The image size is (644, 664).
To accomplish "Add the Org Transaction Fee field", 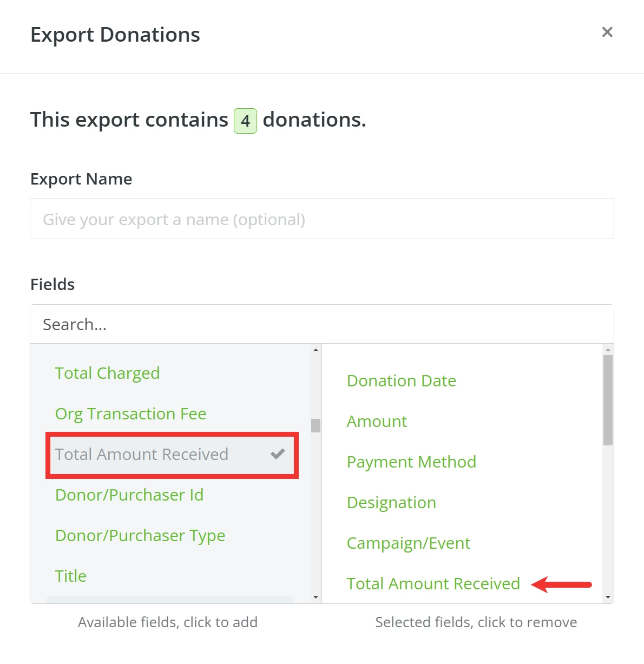I will point(130,413).
